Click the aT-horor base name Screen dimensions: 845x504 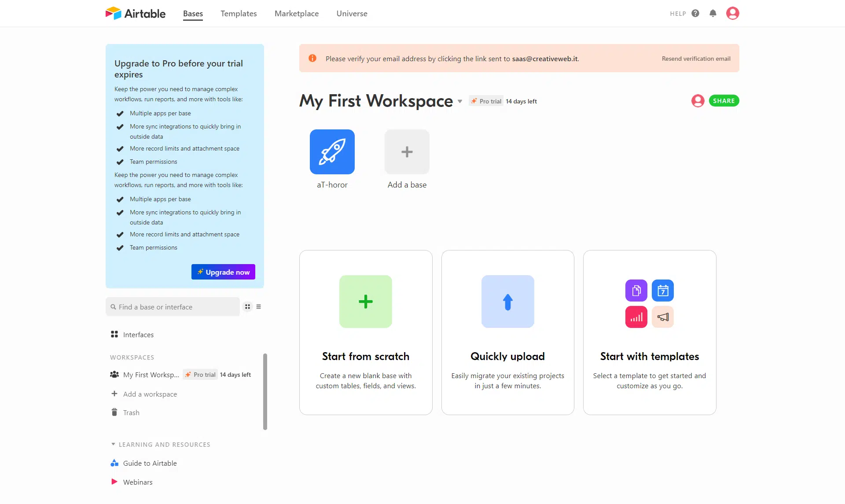coord(332,185)
